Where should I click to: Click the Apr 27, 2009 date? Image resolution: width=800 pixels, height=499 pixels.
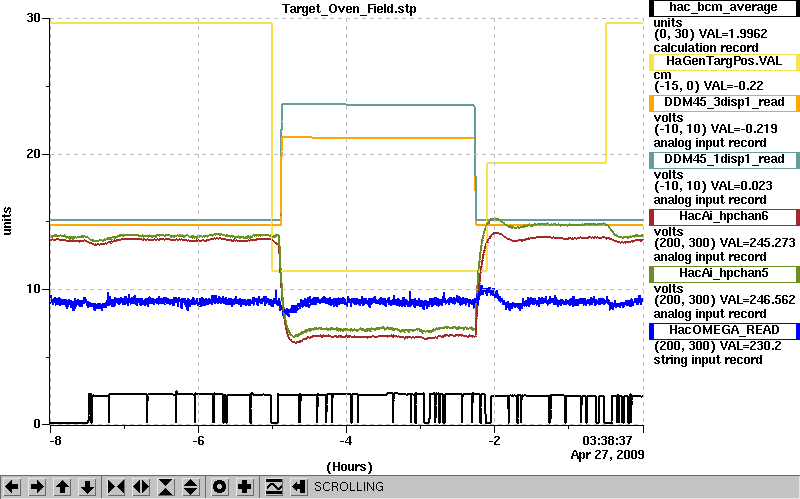[x=607, y=455]
